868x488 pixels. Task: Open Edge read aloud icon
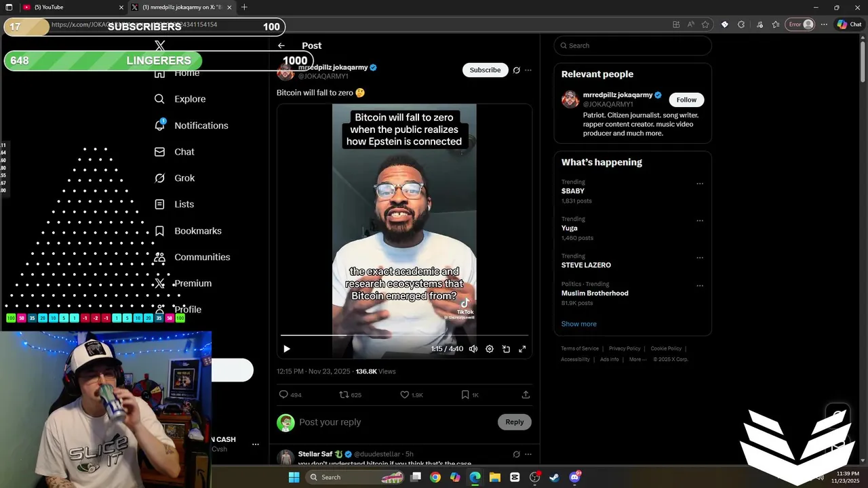click(x=690, y=24)
